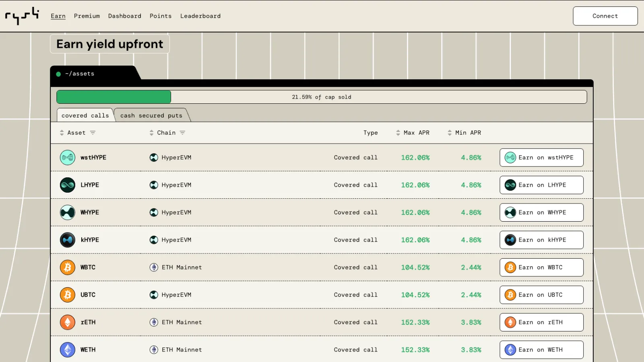644x362 pixels.
Task: Sort table by Chain column arrows
Action: click(151, 133)
